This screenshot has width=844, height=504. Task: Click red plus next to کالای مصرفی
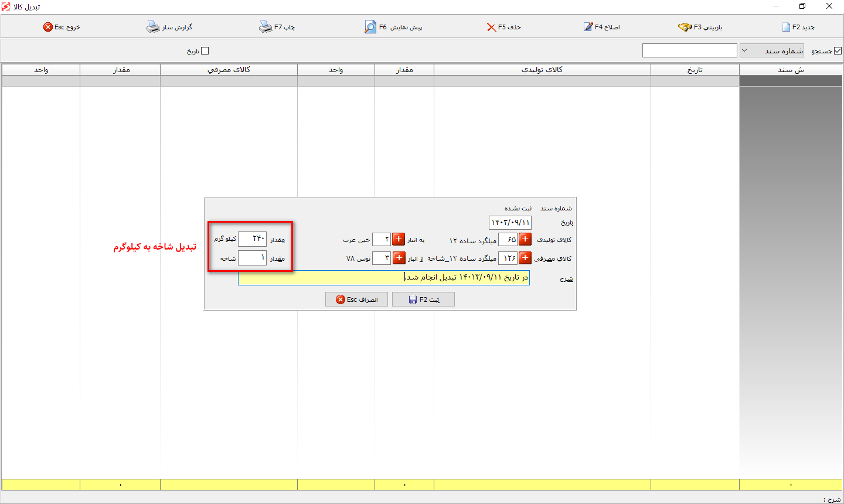[x=525, y=258]
